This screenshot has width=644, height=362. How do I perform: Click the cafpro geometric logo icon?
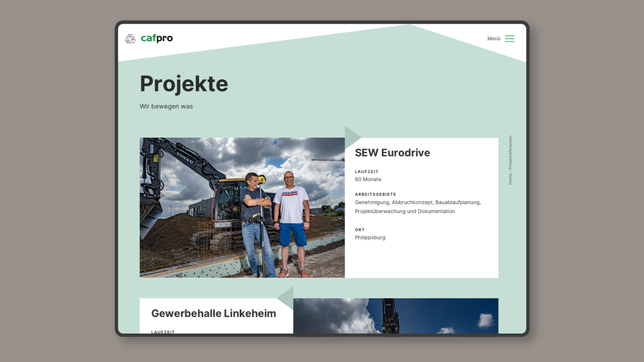[x=130, y=39]
